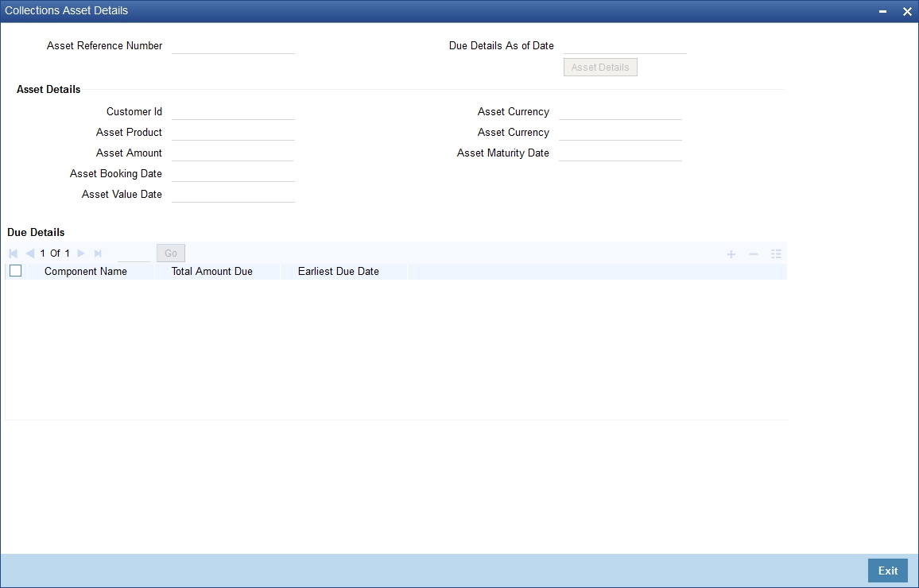
Task: Go to next page of Due Details
Action: pos(81,253)
